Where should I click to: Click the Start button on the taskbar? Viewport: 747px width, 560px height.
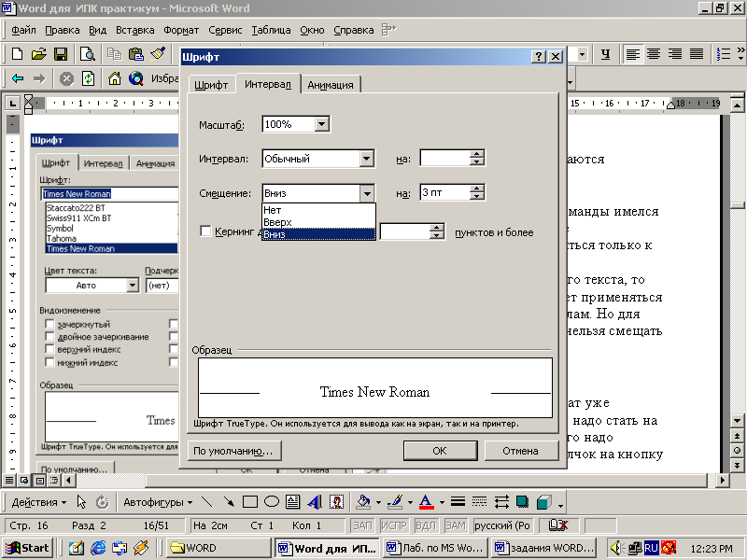pyautogui.click(x=28, y=548)
